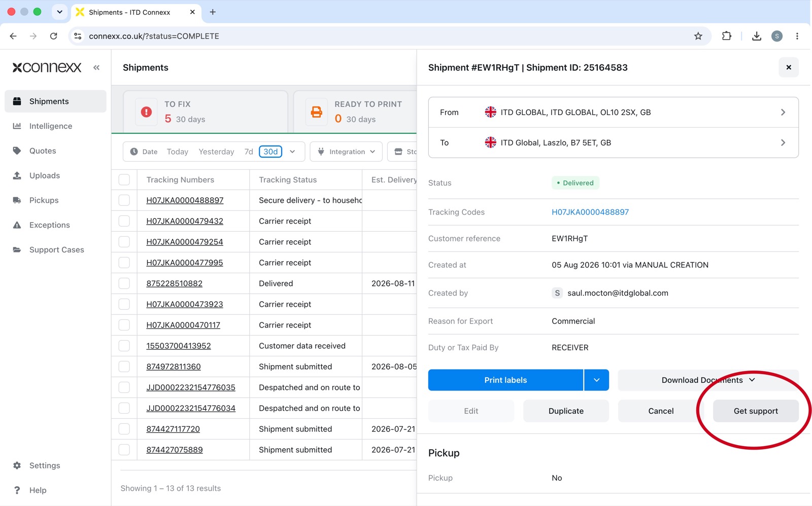812x506 pixels.
Task: Click the Print labels button
Action: [505, 380]
